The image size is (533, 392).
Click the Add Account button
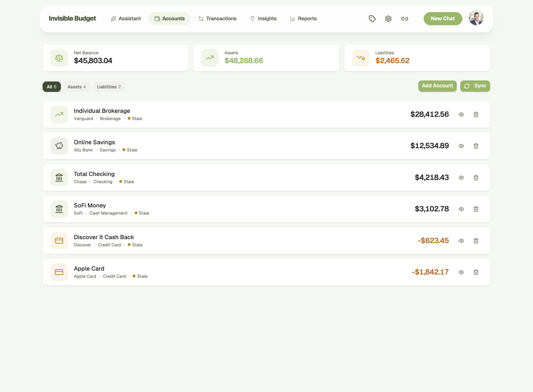coord(437,86)
